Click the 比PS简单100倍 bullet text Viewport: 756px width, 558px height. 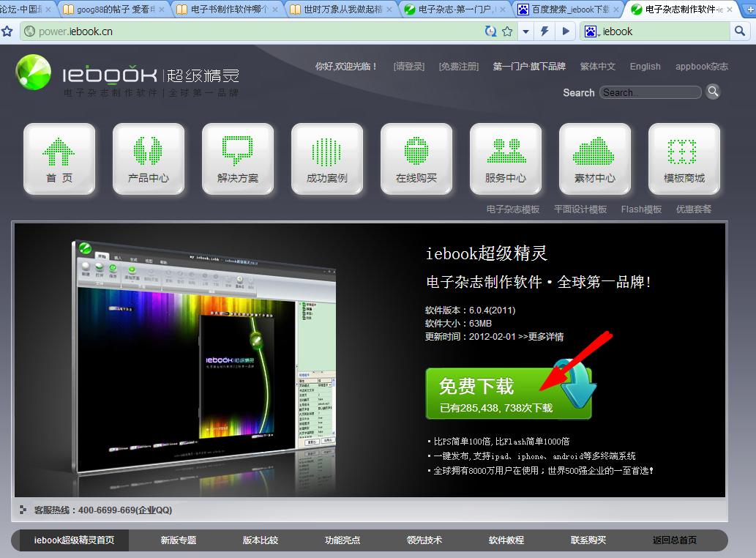click(501, 442)
